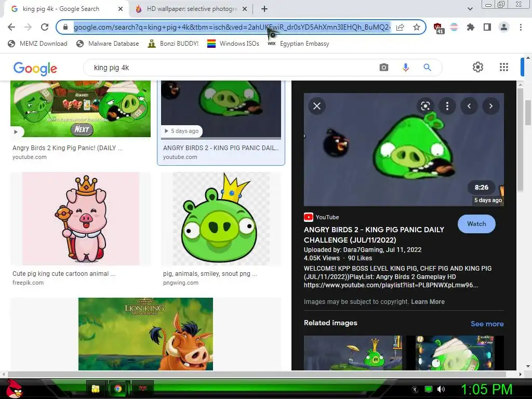Open preview panel's three-dot options
Image resolution: width=532 pixels, height=399 pixels.
tap(447, 106)
